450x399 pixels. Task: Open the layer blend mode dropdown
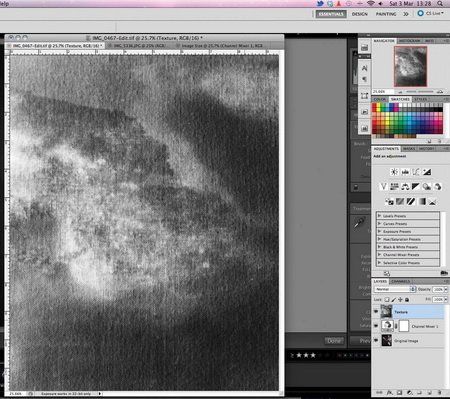(x=395, y=289)
